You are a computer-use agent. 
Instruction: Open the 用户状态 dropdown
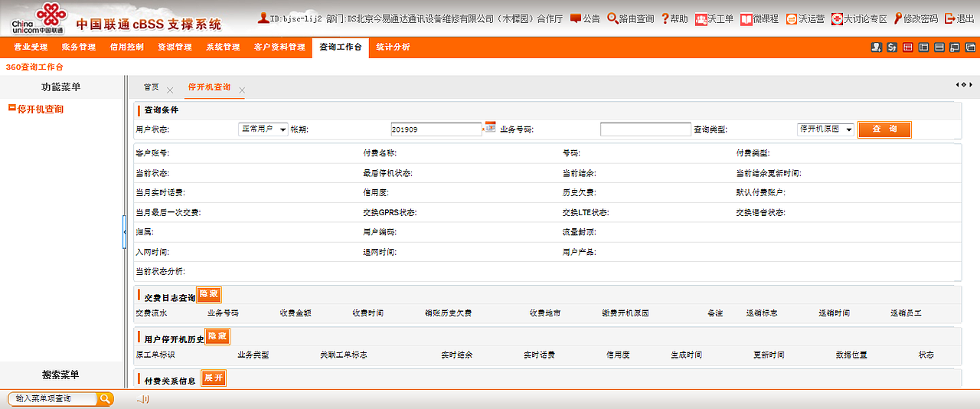pyautogui.click(x=263, y=129)
